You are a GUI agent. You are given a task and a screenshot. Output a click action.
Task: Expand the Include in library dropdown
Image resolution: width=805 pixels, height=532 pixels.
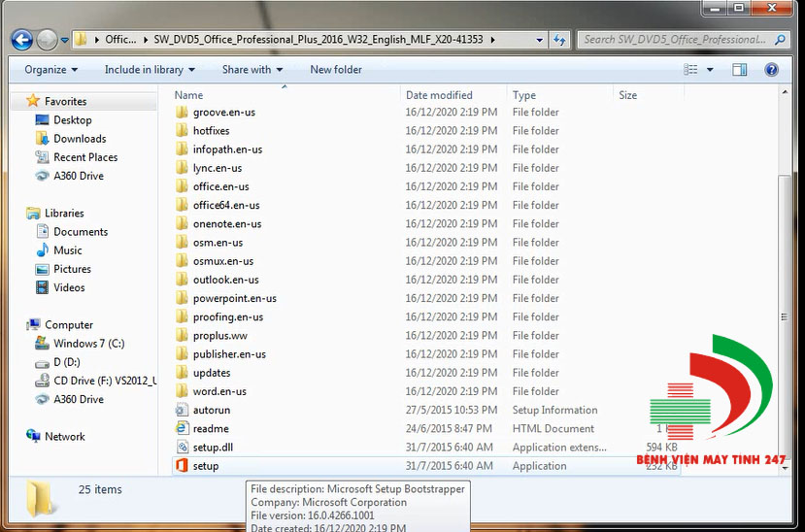click(x=150, y=70)
